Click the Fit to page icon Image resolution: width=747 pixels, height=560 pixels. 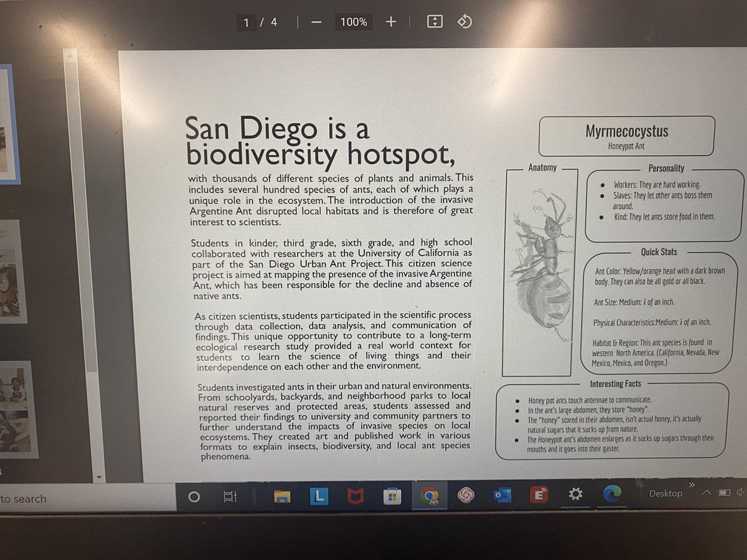(435, 22)
